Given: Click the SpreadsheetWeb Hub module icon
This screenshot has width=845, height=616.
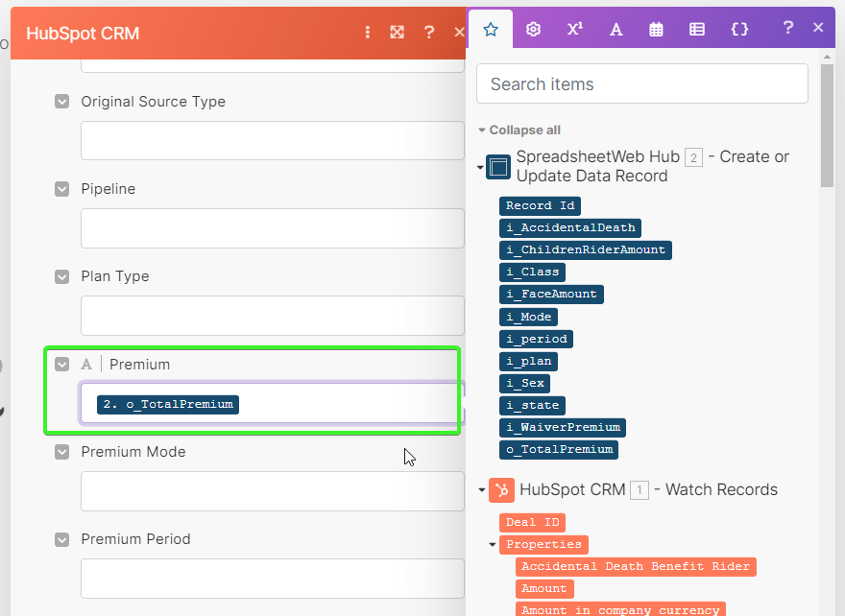Looking at the screenshot, I should pyautogui.click(x=498, y=166).
